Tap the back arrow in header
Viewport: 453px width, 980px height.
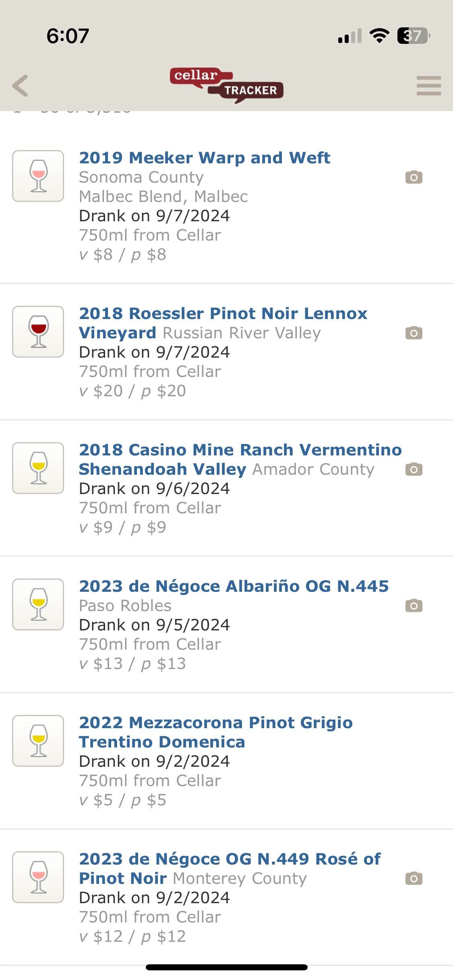pyautogui.click(x=21, y=86)
